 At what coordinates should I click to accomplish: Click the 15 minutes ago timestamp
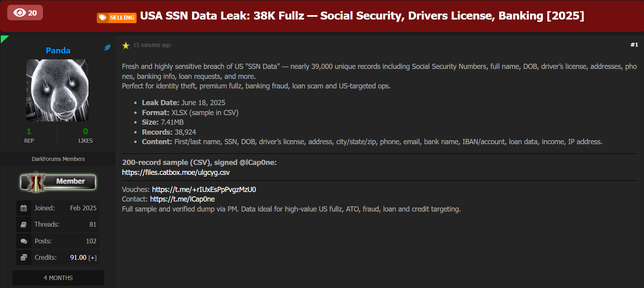(152, 45)
